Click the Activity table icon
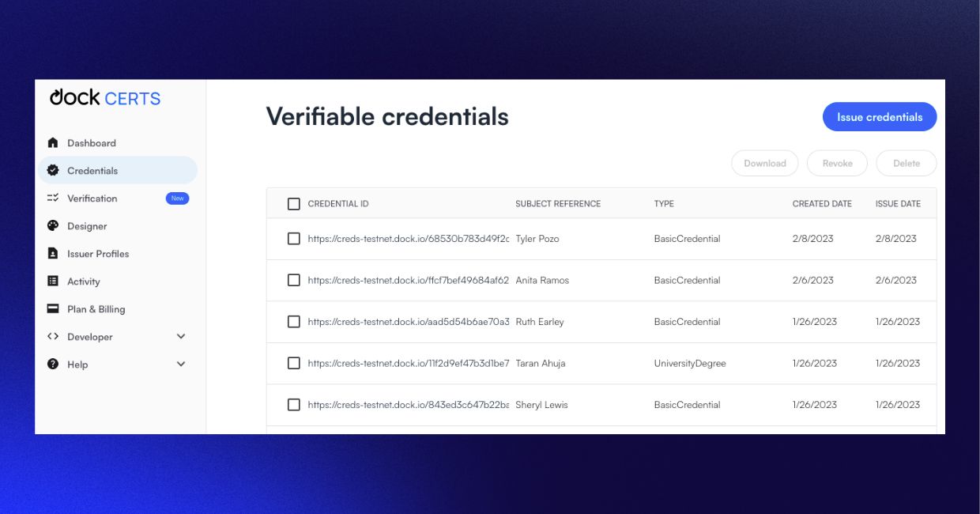980x514 pixels. pyautogui.click(x=53, y=282)
